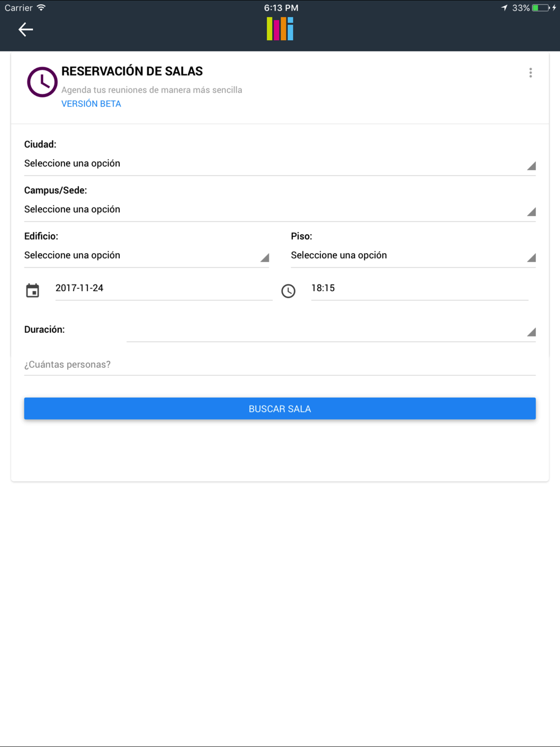Open the Edificio dropdown
This screenshot has width=560, height=747.
[x=146, y=255]
